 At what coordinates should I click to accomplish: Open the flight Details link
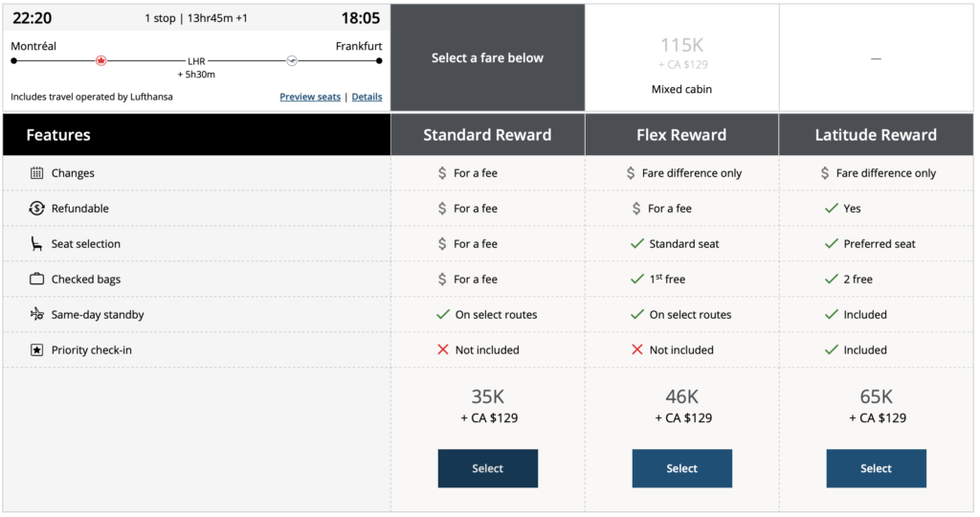coord(367,97)
